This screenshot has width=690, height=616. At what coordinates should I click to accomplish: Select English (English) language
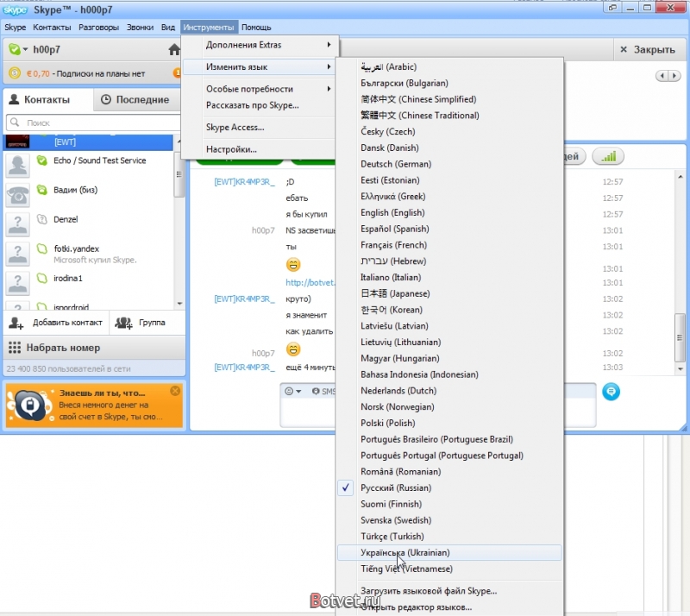coord(449,213)
